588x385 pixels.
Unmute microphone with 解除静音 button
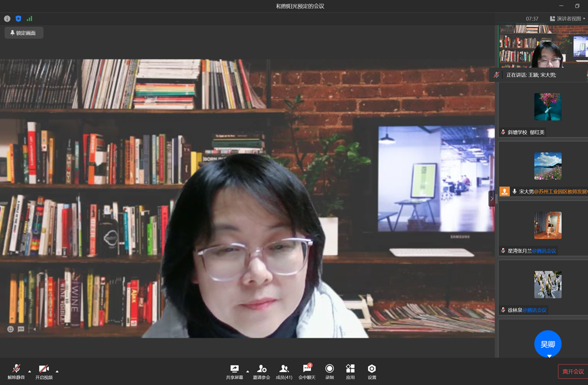16,371
